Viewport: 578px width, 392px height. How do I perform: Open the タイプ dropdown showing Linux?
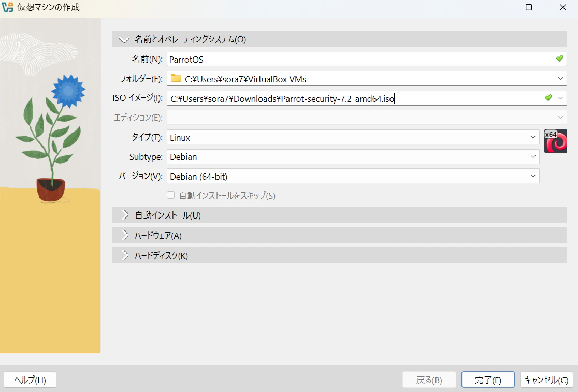click(353, 137)
